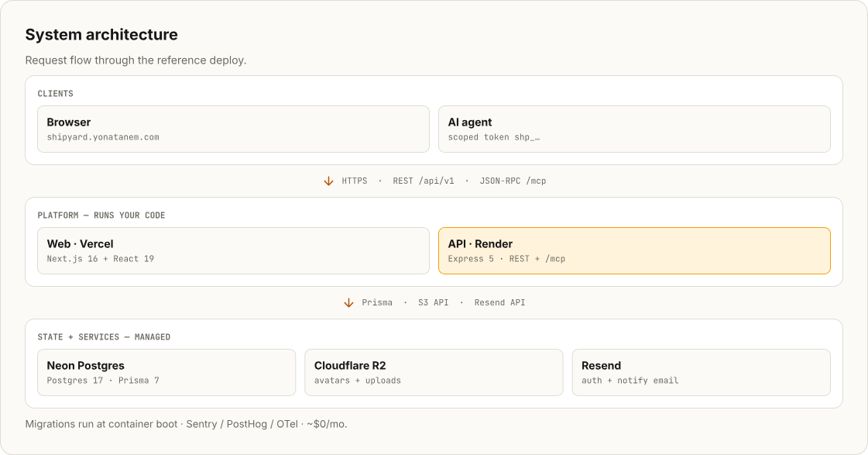Click 'Postgres 17 · Prisma 7' text

click(x=103, y=380)
